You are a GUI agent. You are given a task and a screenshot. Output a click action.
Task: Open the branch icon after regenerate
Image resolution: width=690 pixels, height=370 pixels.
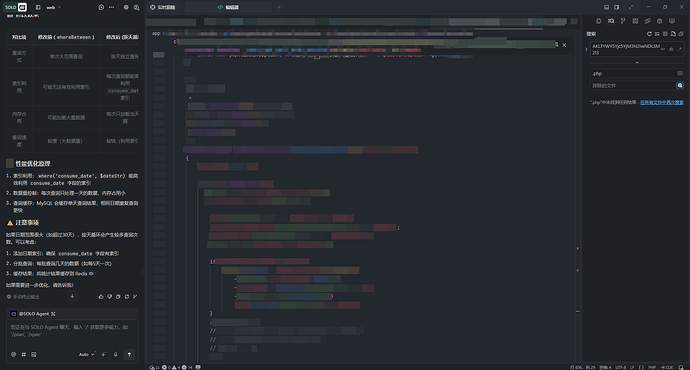[x=135, y=297]
